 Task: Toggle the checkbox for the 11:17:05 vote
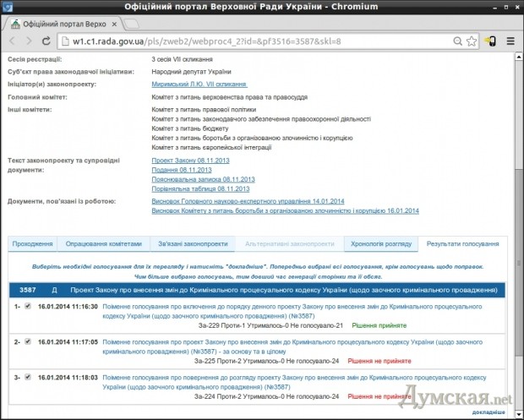click(28, 341)
